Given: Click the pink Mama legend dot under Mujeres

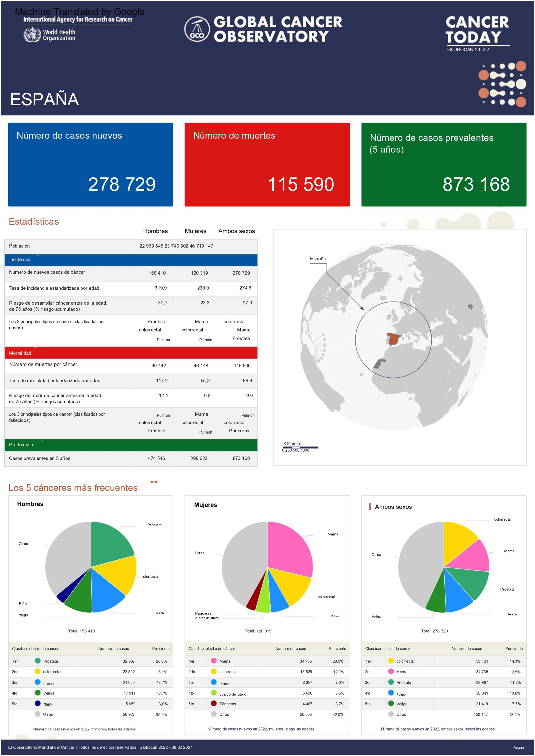Looking at the screenshot, I should tap(213, 661).
